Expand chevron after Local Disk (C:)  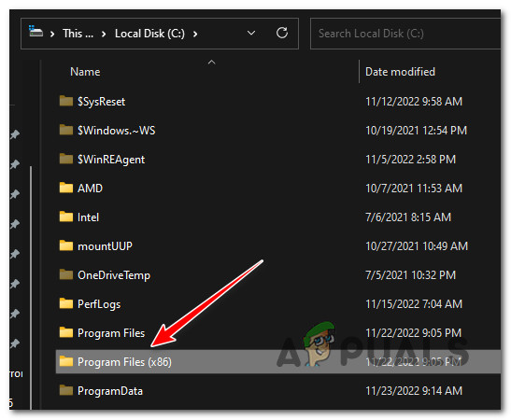click(x=195, y=34)
